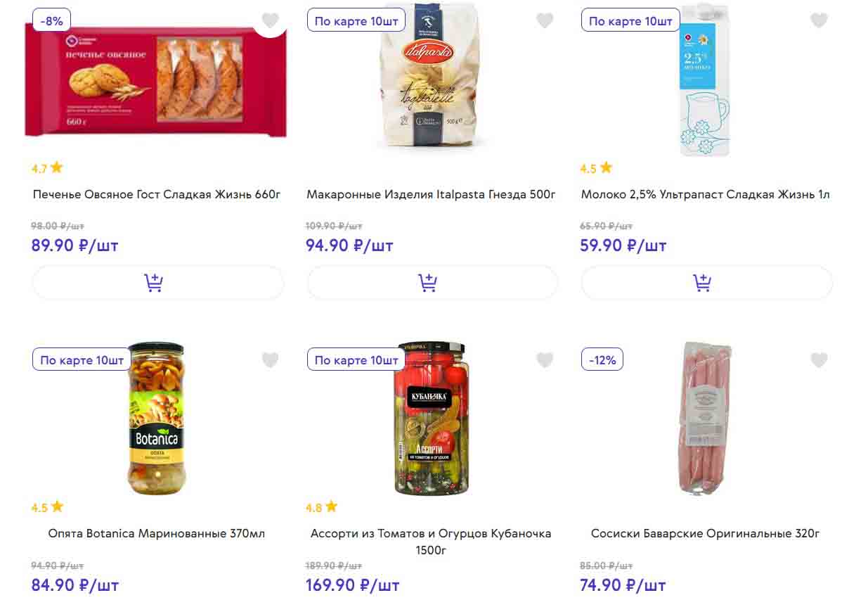868x600 pixels.
Task: Favorite the Печенье Овсяное heart icon
Action: pos(271,20)
